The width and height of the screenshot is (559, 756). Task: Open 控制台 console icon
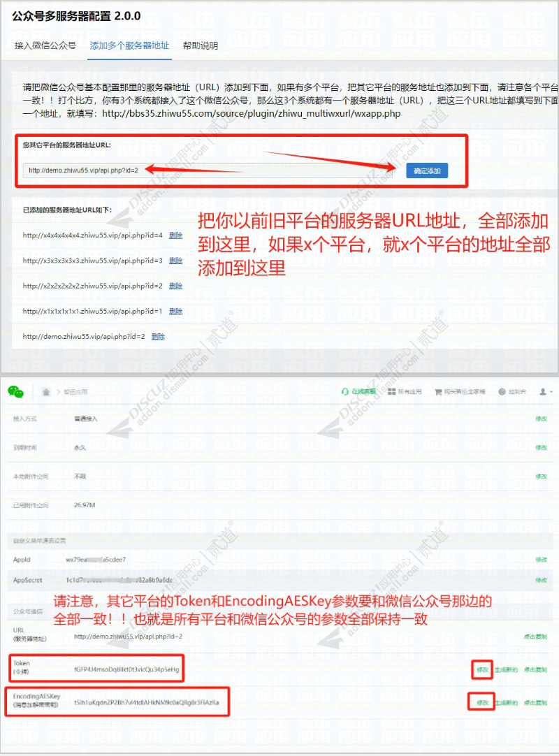point(512,391)
